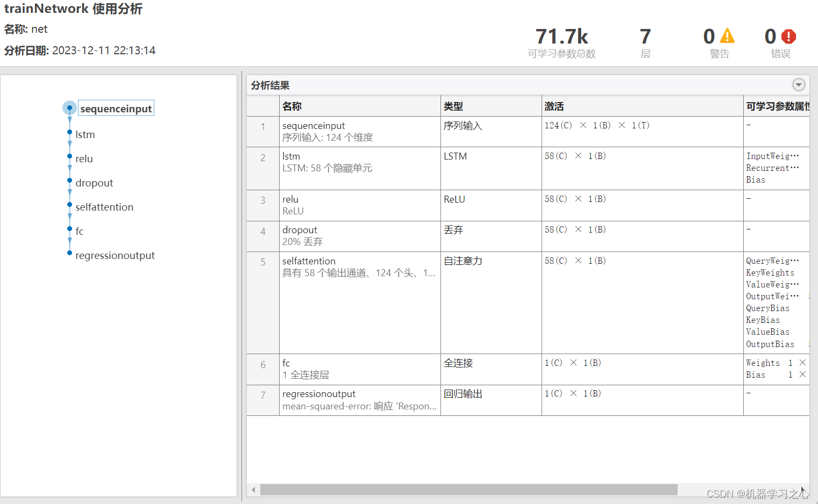This screenshot has width=818, height=504.
Task: Click the lstm row activation cell 58(C) × 1(B)
Action: click(642, 168)
